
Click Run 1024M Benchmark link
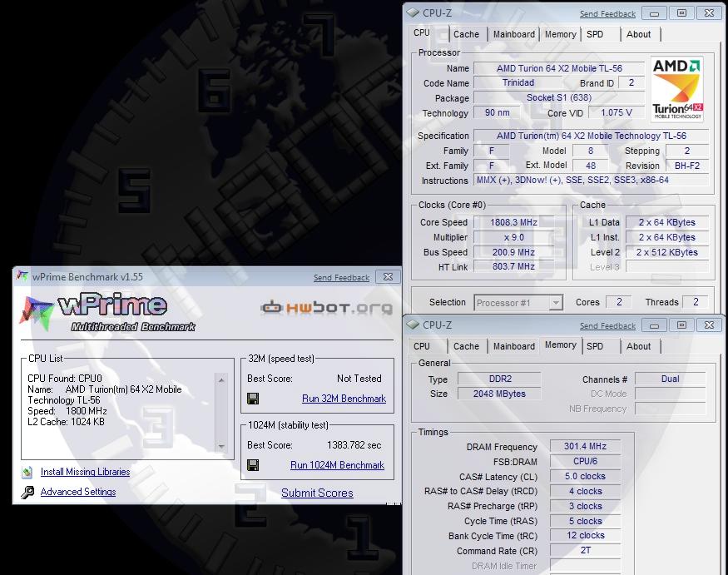(x=338, y=465)
